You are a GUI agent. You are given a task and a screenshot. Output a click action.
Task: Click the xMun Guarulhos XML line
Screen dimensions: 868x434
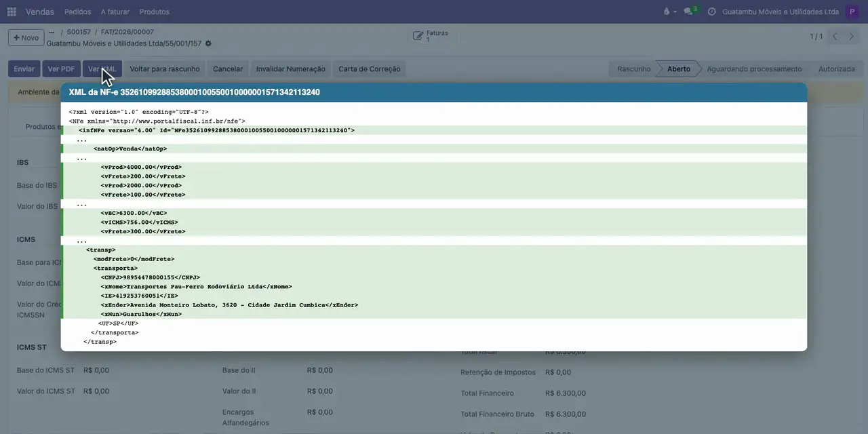141,315
